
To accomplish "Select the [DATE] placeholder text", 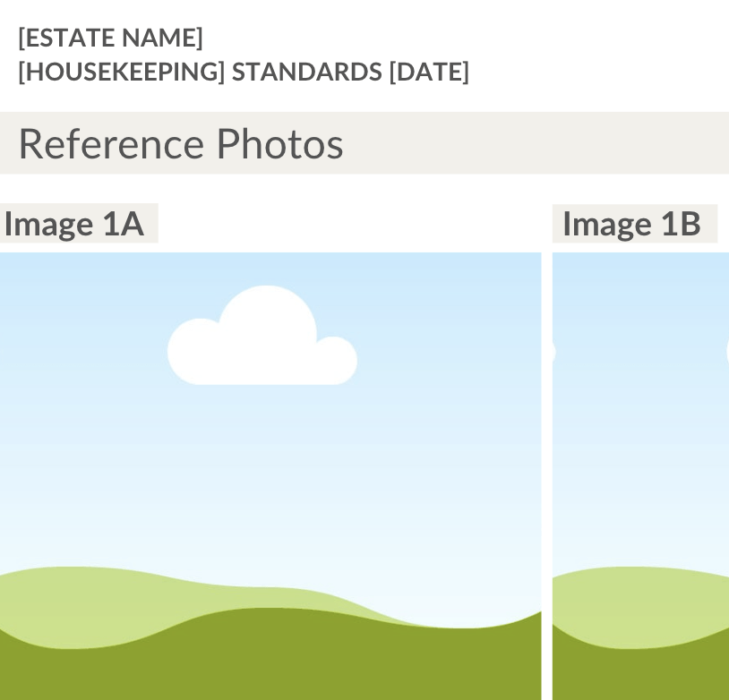I will pos(429,72).
